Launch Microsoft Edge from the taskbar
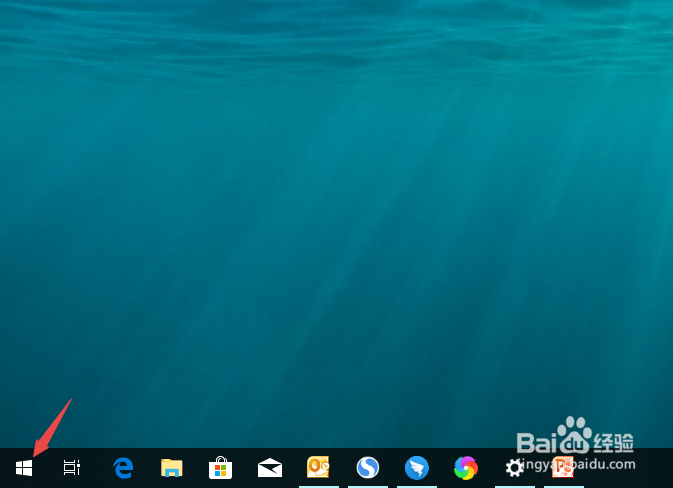This screenshot has height=488, width=673. [x=123, y=468]
